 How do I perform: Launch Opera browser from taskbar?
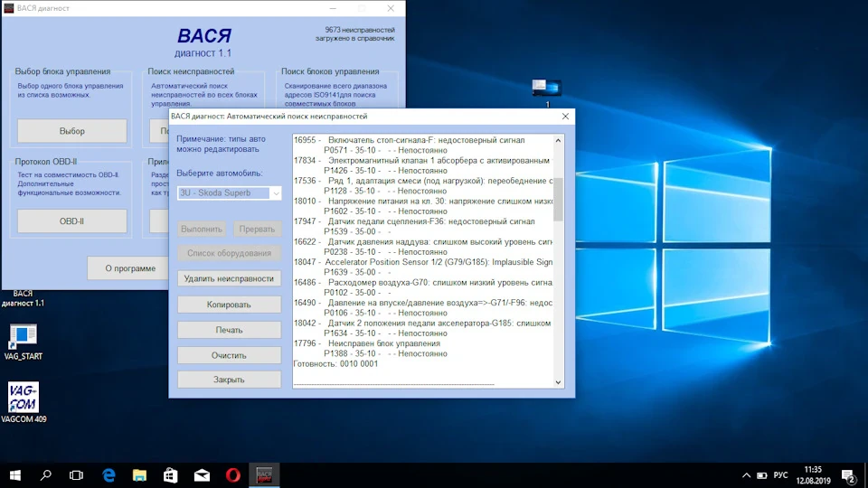tap(233, 475)
